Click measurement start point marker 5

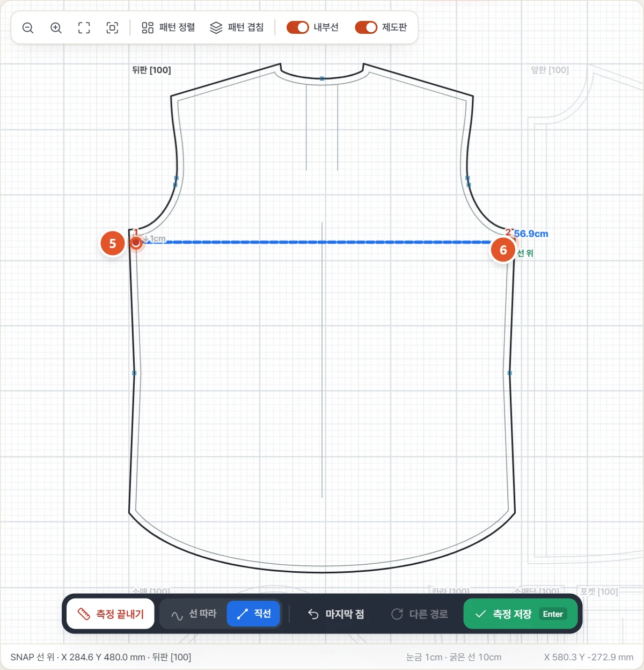coord(113,244)
